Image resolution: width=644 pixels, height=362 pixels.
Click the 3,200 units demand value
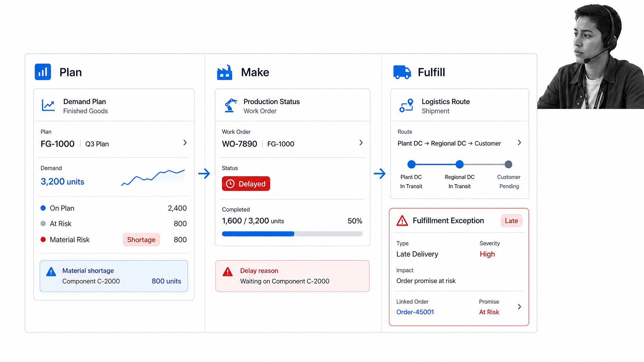(62, 182)
